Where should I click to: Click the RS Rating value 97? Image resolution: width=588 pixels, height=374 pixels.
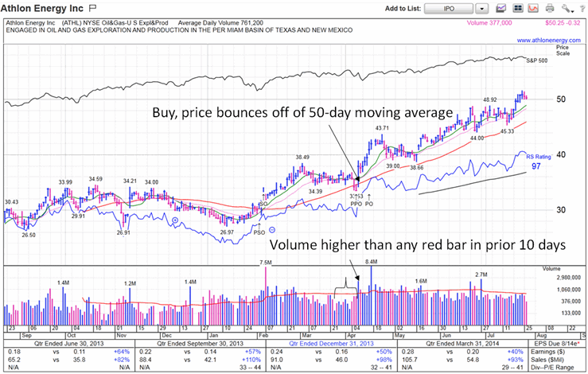[x=536, y=166]
